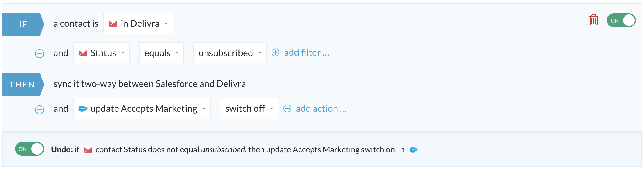The width and height of the screenshot is (644, 172).
Task: Click the Delivra icon in the Status dropdown
Action: [83, 53]
